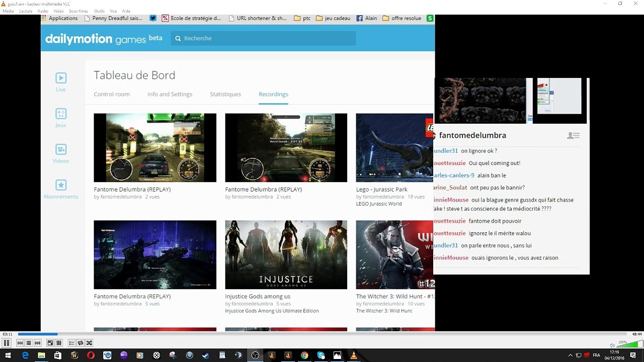Open the Videos sidebar icon
Image resolution: width=644 pixels, height=362 pixels.
coord(61,153)
